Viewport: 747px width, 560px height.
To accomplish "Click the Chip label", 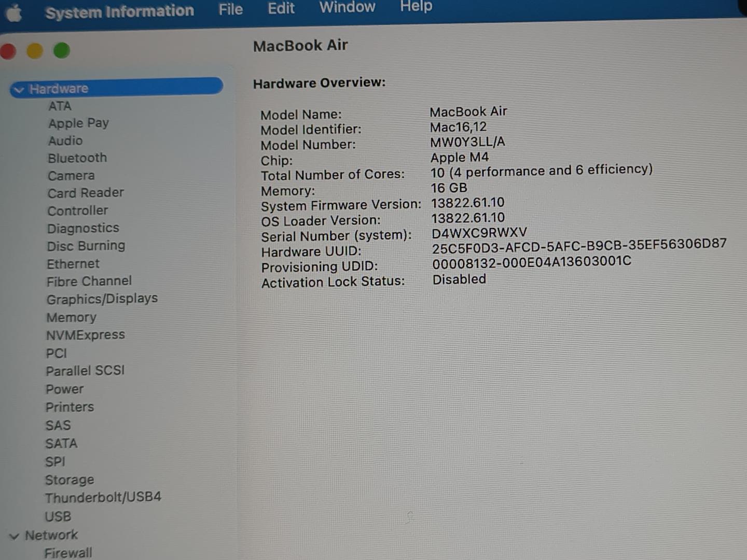I will click(x=276, y=161).
